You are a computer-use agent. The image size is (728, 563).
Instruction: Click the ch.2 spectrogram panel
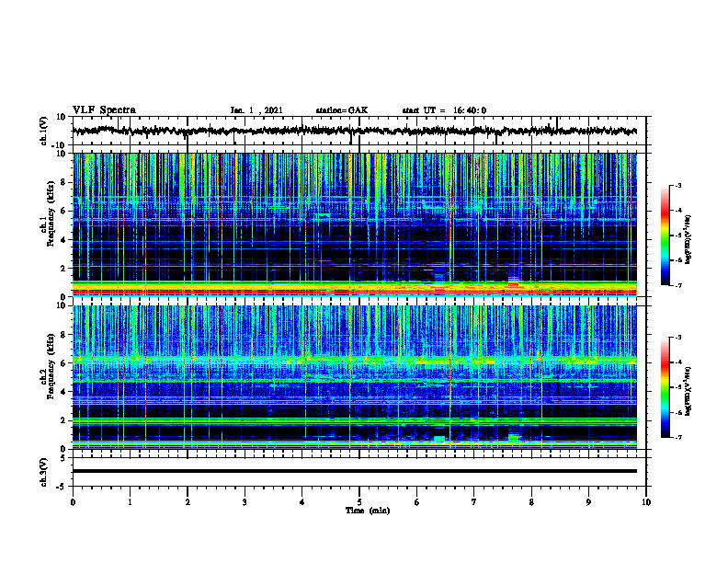pos(354,377)
